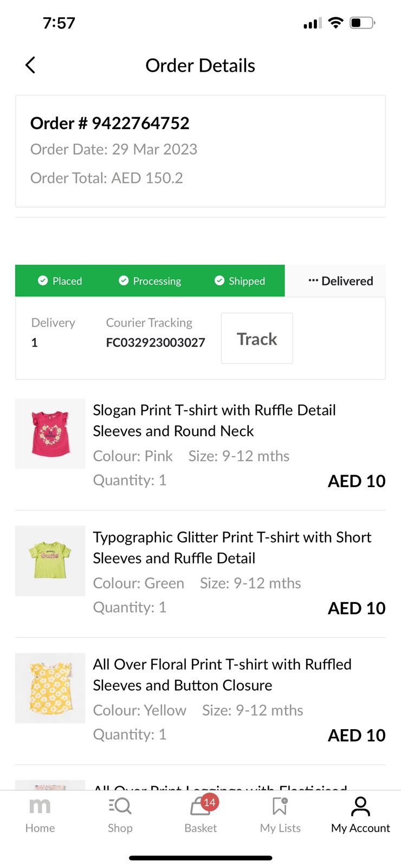401x868 pixels.
Task: Tap courier tracking number FC032923003027
Action: [x=156, y=342]
